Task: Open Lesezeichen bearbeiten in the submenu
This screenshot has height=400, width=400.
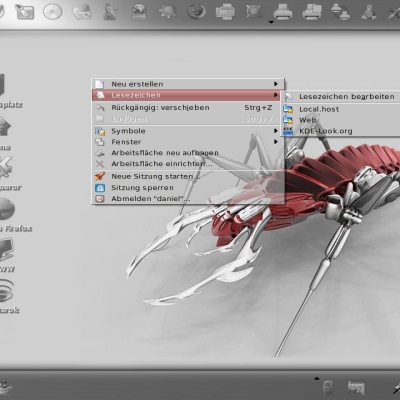Action: pos(341,97)
